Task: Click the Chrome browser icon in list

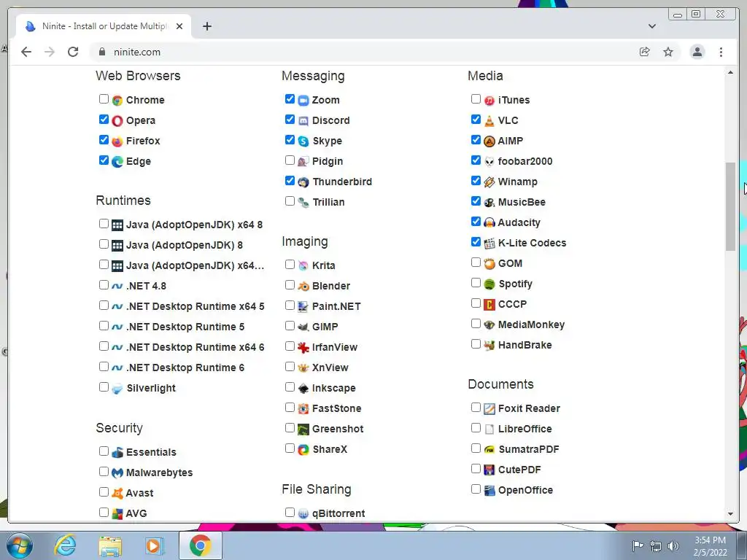Action: (117, 101)
